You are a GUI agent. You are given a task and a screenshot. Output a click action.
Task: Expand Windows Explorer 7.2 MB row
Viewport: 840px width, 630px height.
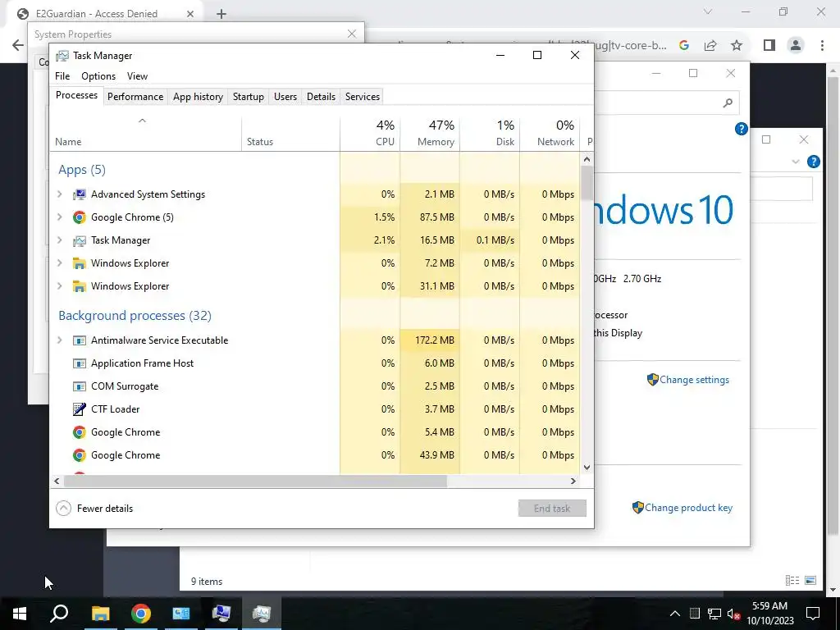[x=60, y=263]
